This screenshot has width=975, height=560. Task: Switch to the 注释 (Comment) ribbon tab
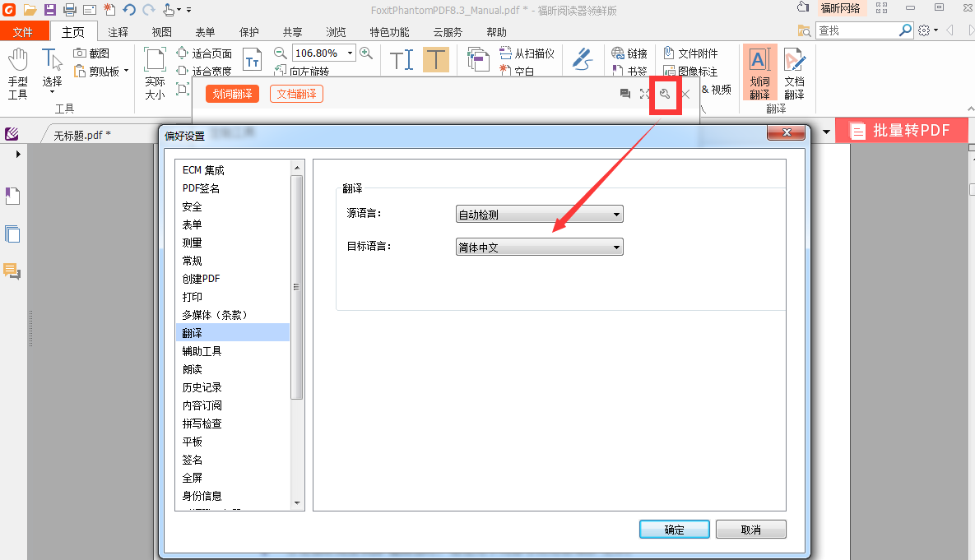(118, 32)
